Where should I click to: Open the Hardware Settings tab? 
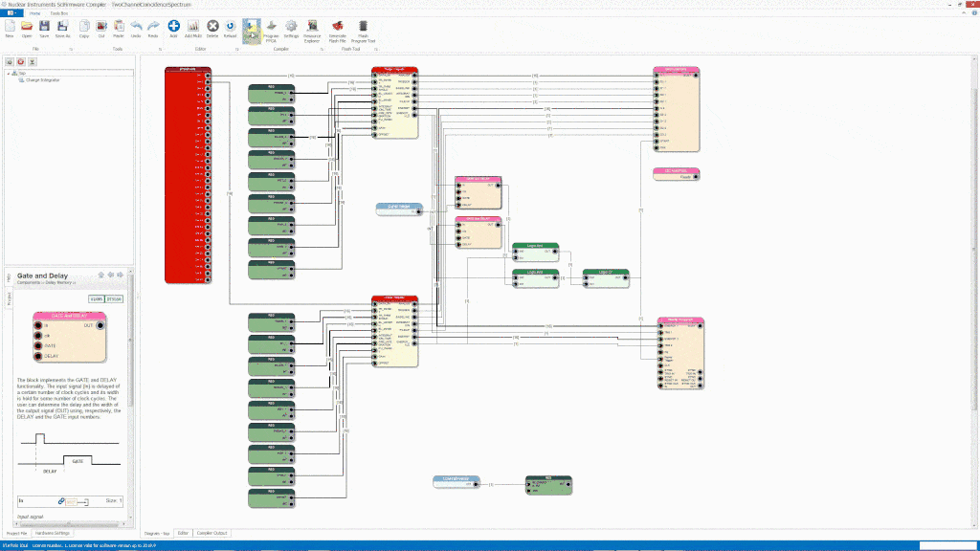click(x=53, y=534)
